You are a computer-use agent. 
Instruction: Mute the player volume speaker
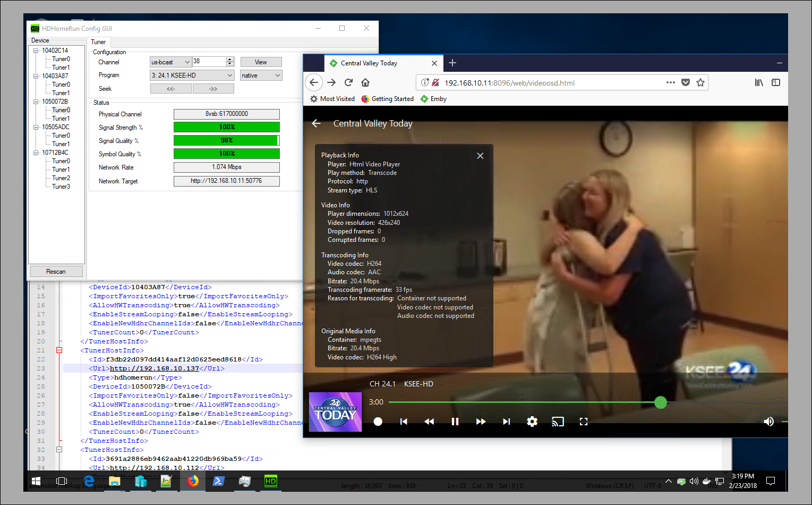click(x=768, y=422)
